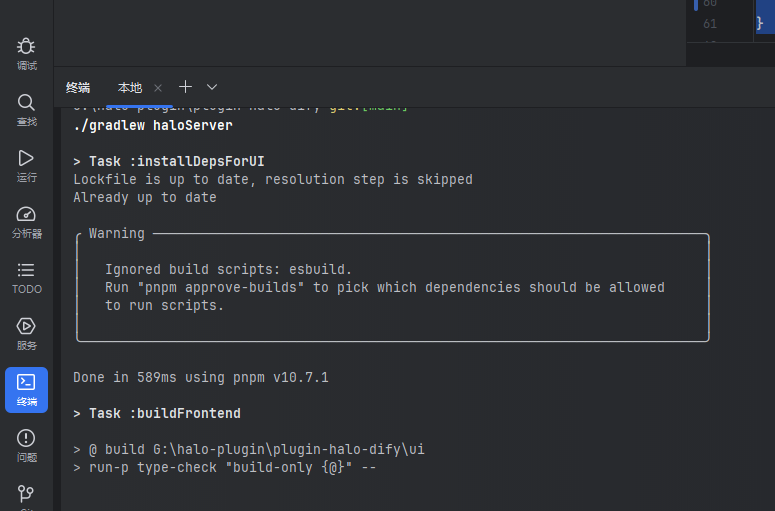The width and height of the screenshot is (775, 511).
Task: Show the TODO tool window
Action: coord(26,277)
